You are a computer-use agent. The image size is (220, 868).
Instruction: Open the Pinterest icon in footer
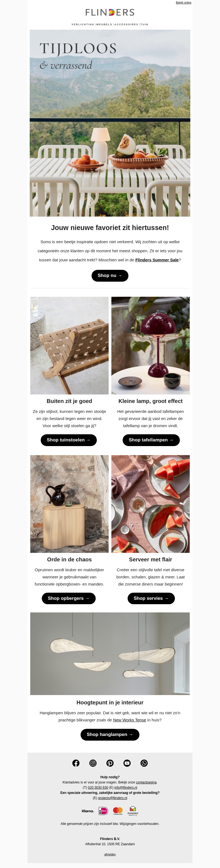[x=110, y=763]
